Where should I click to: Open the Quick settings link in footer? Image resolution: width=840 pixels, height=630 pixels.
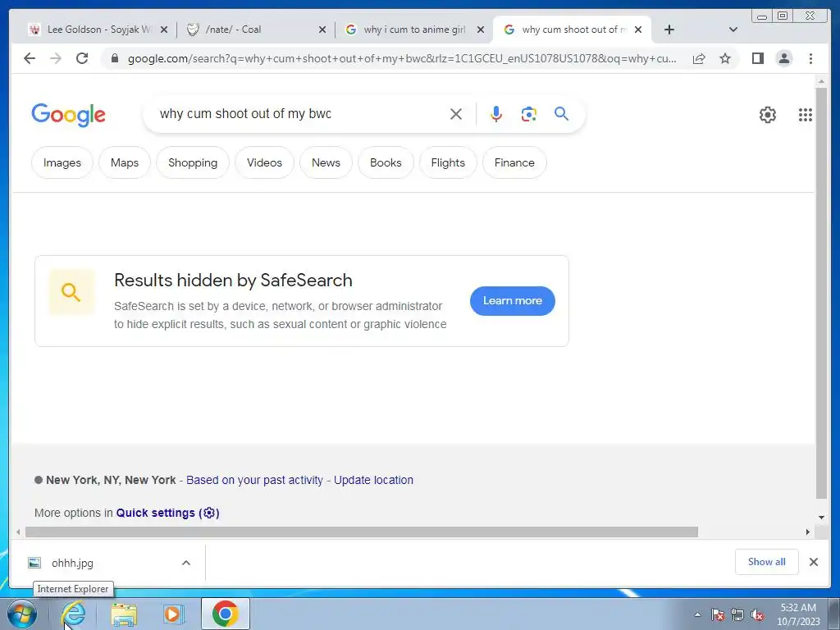pyautogui.click(x=167, y=513)
